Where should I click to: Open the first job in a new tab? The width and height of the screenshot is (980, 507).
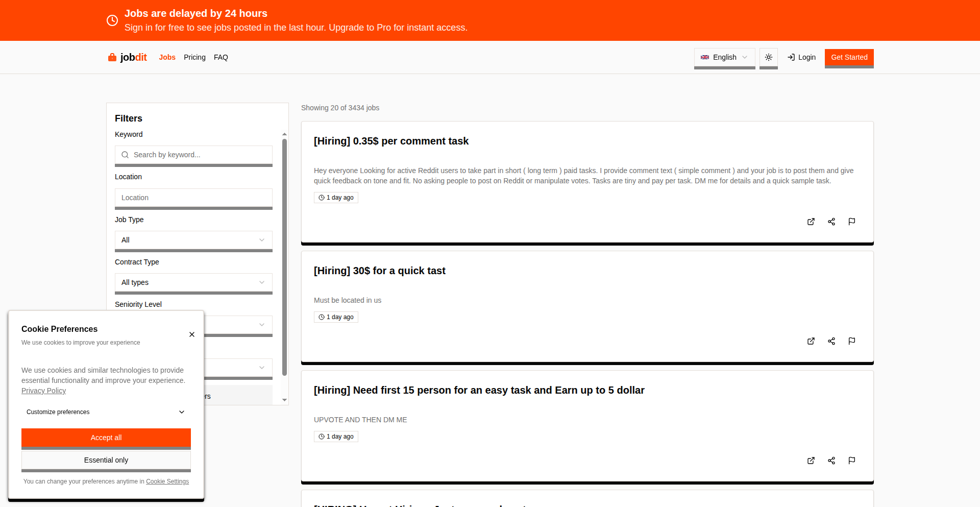pos(811,222)
